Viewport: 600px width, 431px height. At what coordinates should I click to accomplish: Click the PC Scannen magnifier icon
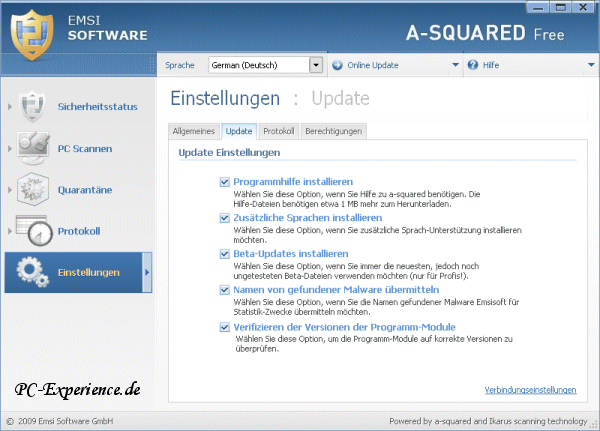coord(33,148)
